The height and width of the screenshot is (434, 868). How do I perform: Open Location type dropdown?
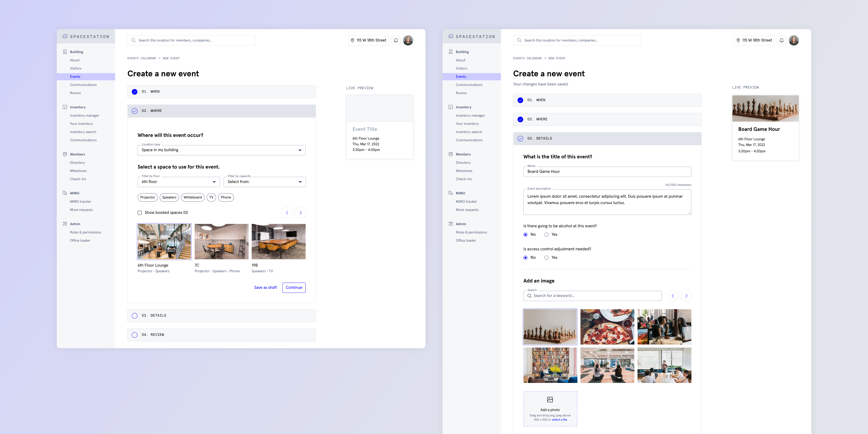tap(221, 150)
